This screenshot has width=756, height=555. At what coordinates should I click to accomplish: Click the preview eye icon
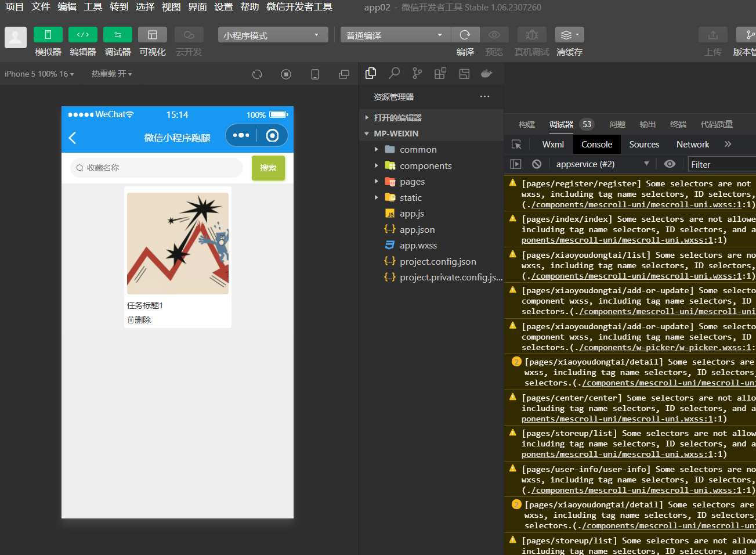click(494, 35)
